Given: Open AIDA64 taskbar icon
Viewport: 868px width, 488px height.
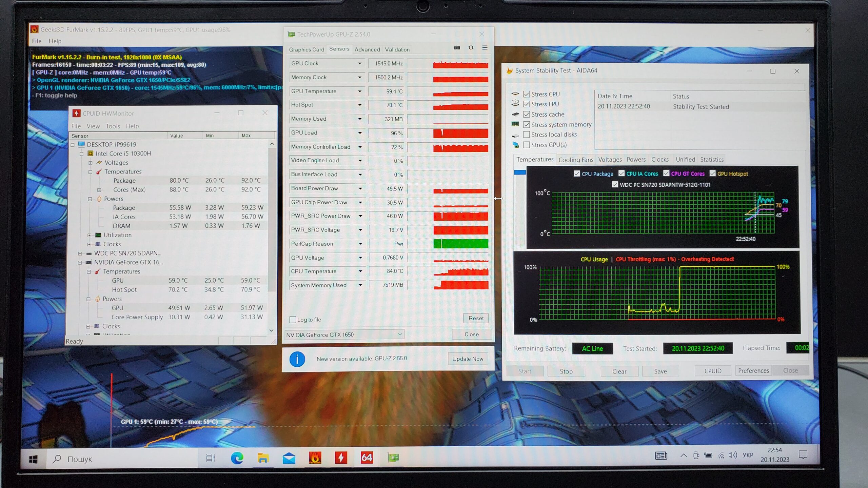Looking at the screenshot, I should pyautogui.click(x=367, y=458).
